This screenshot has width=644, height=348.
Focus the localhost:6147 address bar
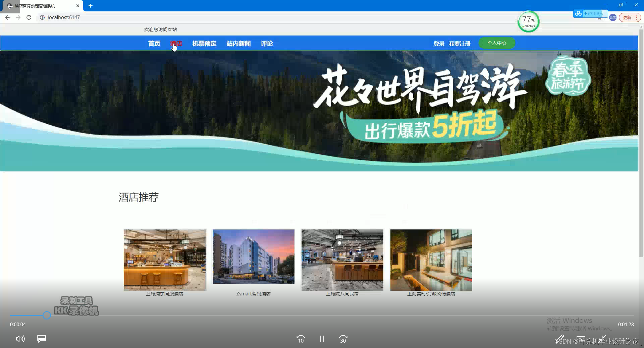[64, 17]
